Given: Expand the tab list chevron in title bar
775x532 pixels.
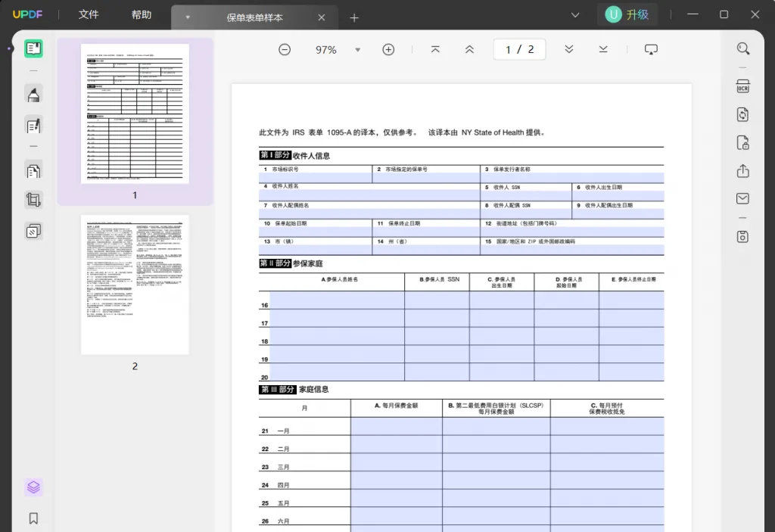Looking at the screenshot, I should (x=575, y=15).
